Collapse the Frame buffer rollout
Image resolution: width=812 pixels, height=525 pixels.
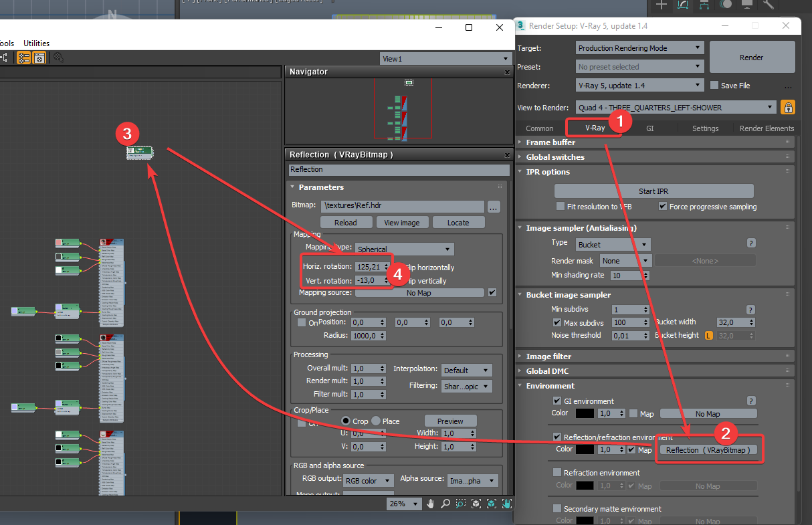(550, 142)
